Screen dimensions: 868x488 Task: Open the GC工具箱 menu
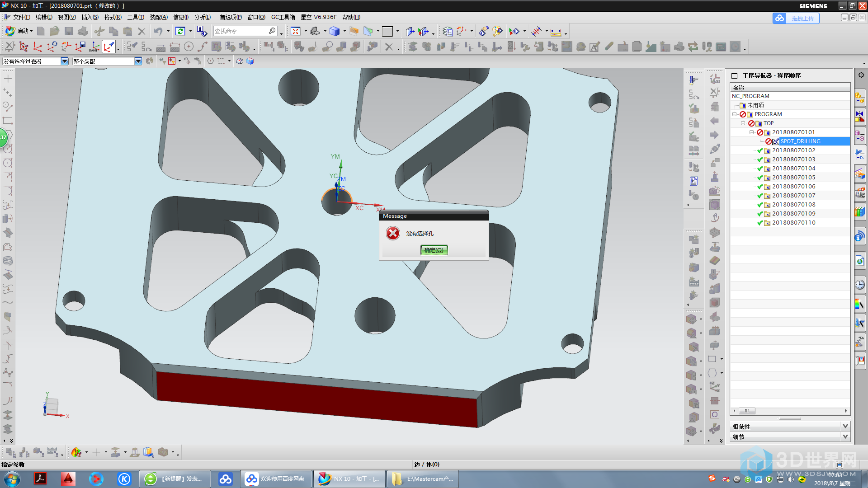283,17
